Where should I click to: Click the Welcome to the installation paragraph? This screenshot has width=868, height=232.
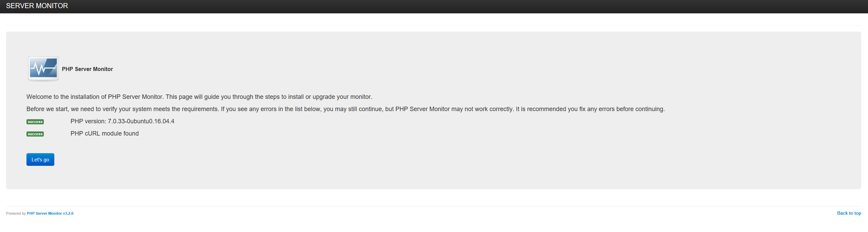click(x=199, y=97)
